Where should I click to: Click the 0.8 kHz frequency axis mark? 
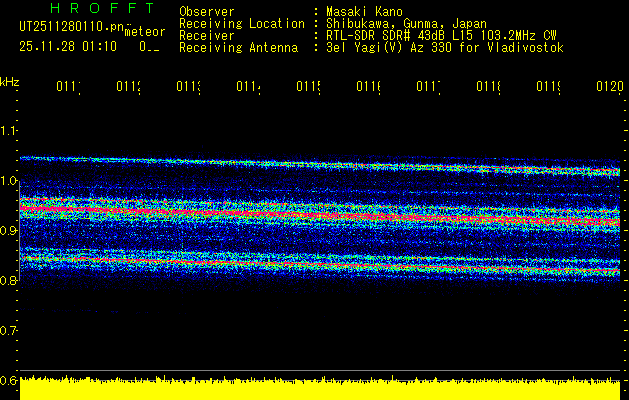pyautogui.click(x=10, y=281)
